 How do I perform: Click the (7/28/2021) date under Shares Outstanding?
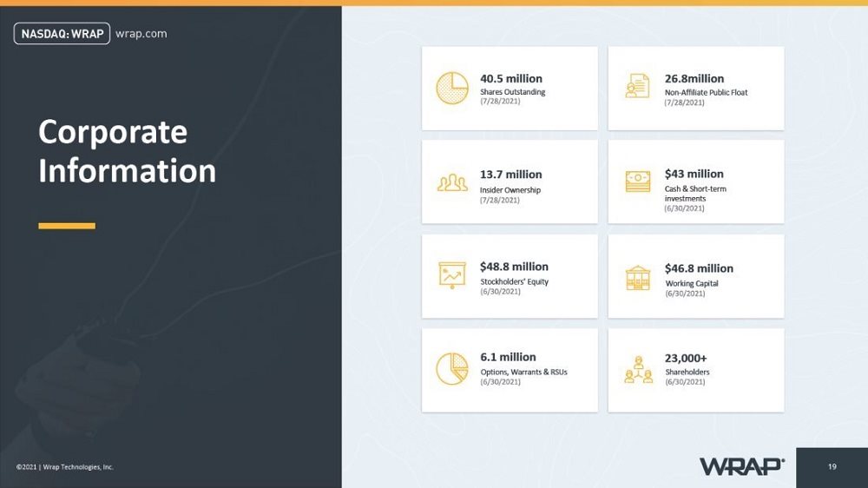[500, 102]
